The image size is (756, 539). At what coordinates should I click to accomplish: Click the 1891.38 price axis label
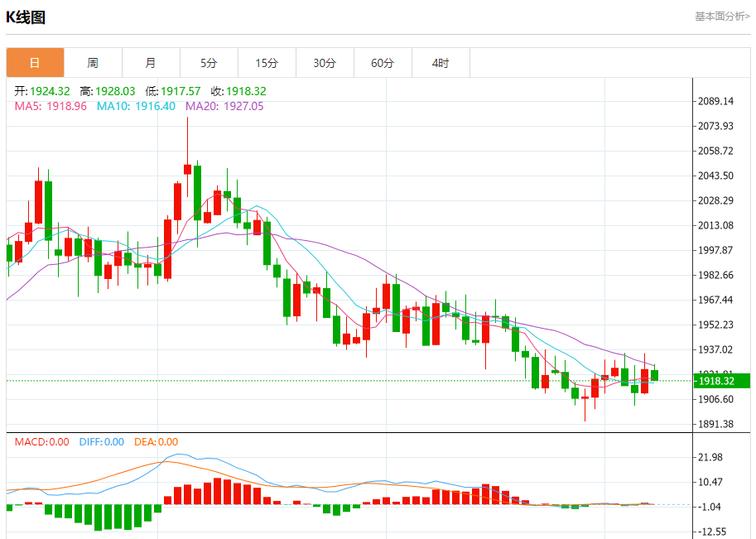[x=716, y=424]
